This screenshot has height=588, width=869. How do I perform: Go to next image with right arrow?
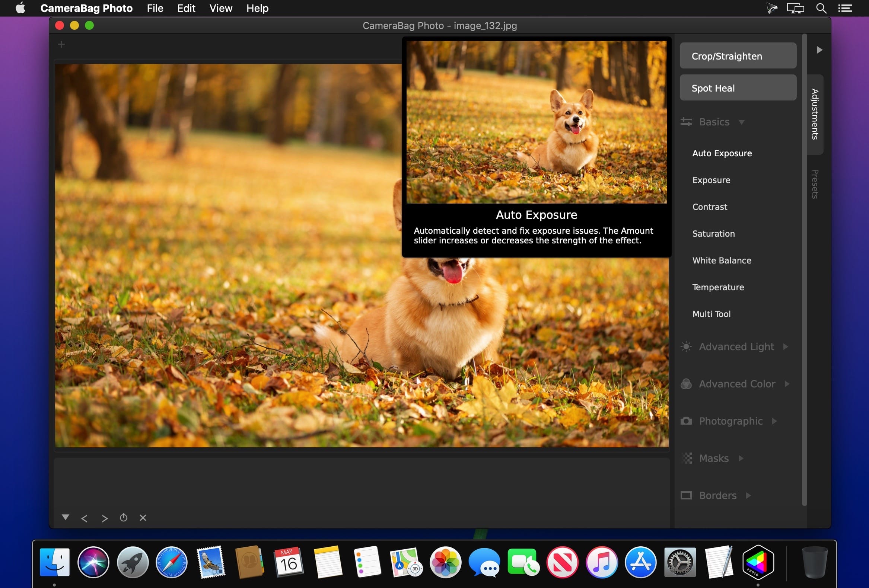[105, 518]
